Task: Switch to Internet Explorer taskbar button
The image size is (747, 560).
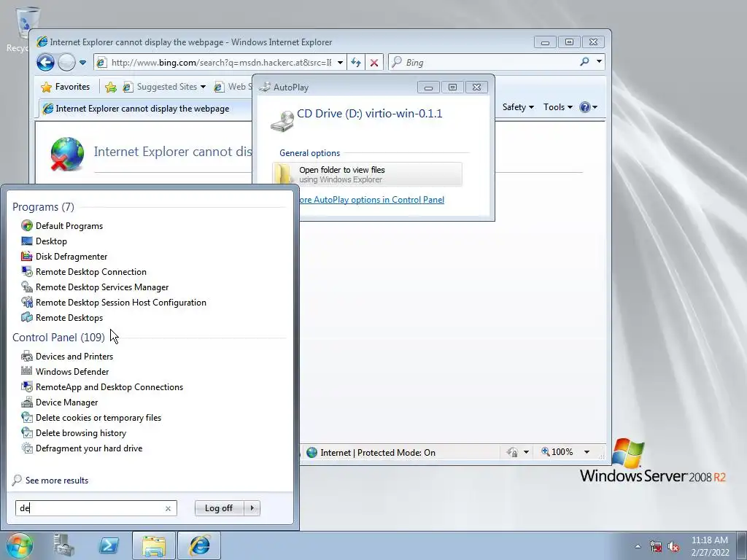Action: (x=199, y=545)
